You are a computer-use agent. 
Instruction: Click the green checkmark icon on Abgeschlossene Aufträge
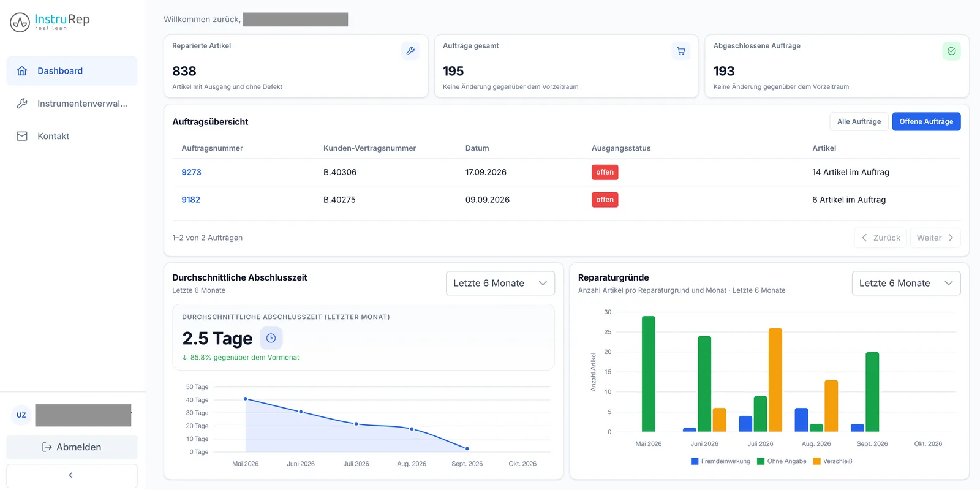point(951,51)
